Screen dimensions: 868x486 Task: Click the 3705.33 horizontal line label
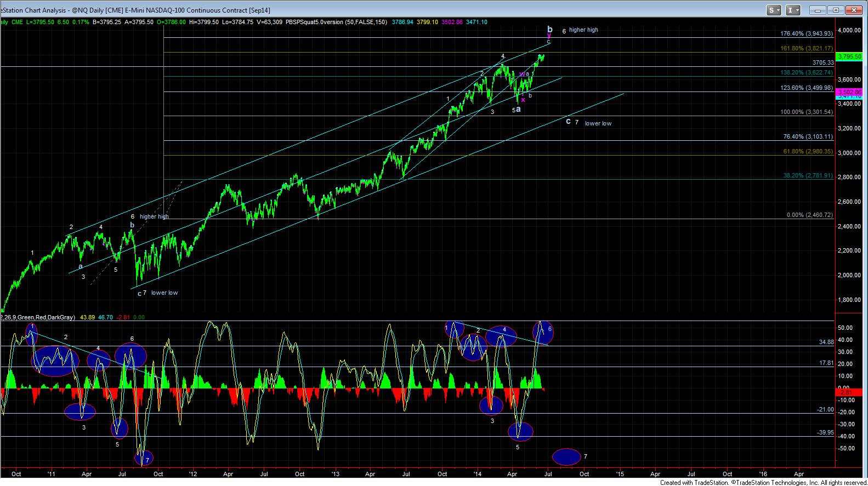[x=823, y=62]
